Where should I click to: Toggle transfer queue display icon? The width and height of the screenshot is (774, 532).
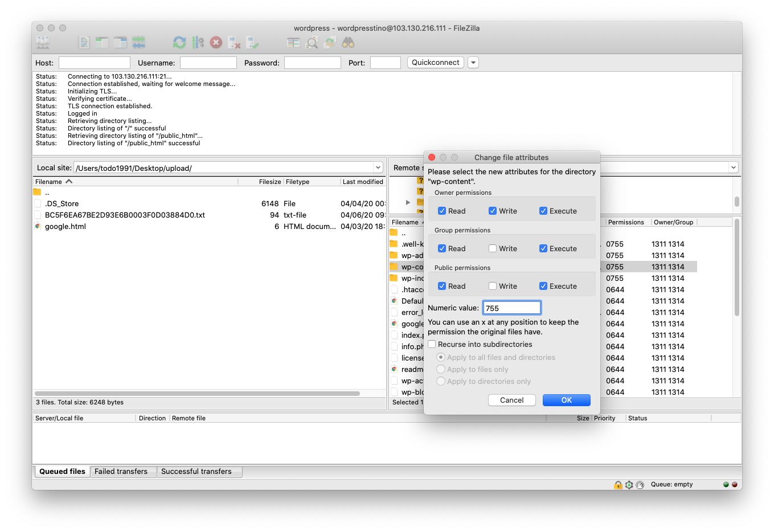tap(138, 42)
